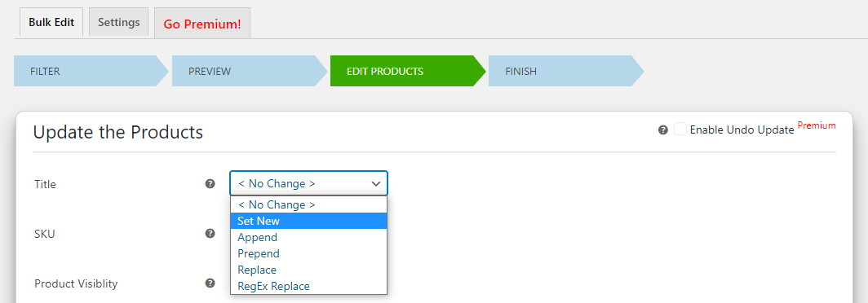Click the red Premium label

click(817, 125)
